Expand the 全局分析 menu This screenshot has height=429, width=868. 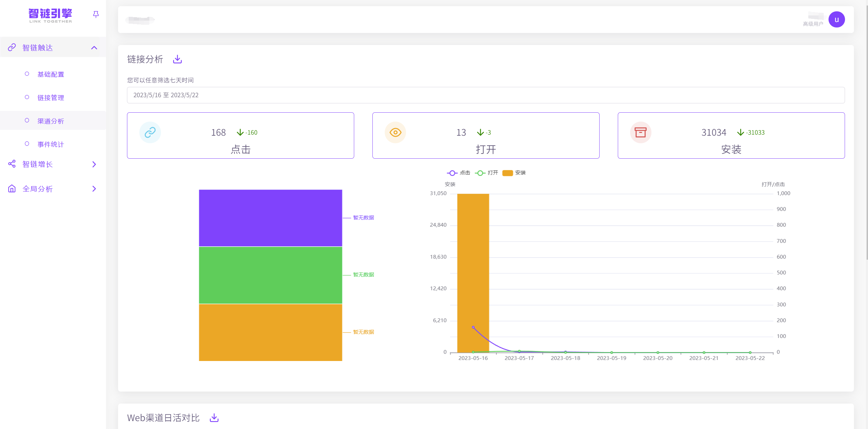click(x=53, y=189)
